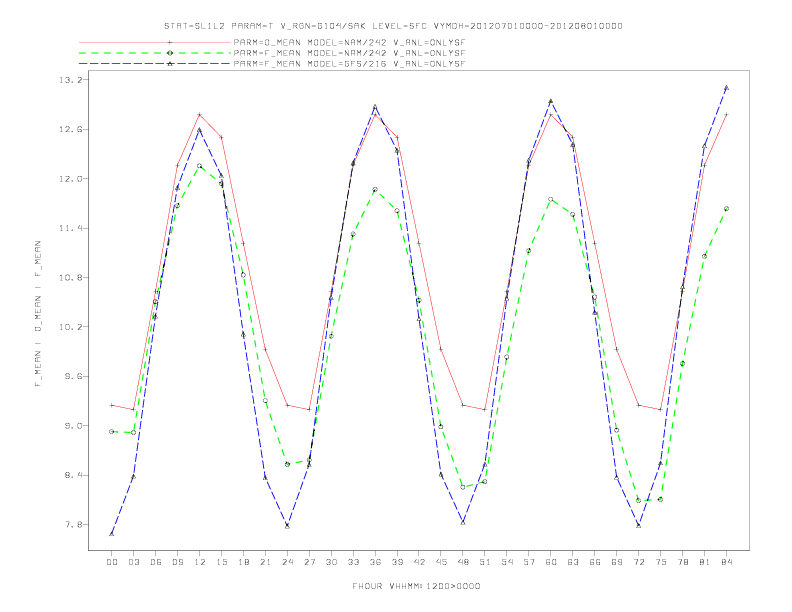Click x-axis tick label 03
Image resolution: width=792 pixels, height=612 pixels.
[133, 562]
